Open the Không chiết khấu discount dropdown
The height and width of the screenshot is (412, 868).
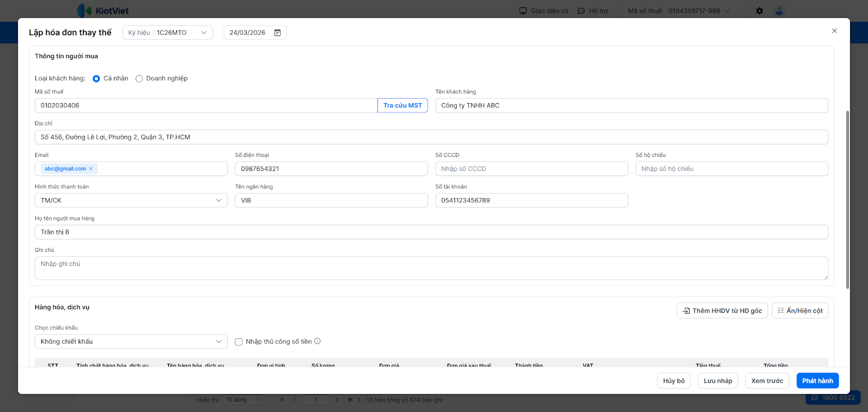point(131,341)
